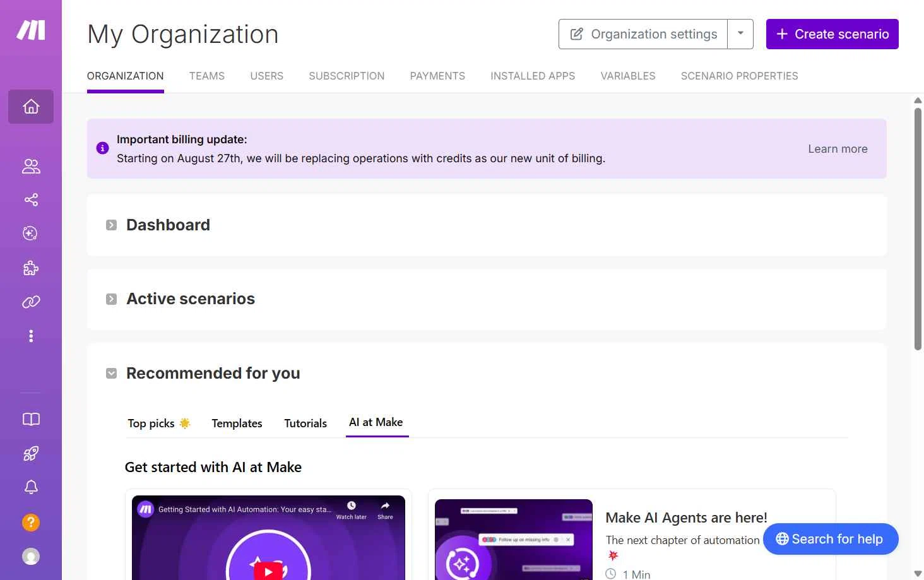Open the Connections chain-link icon in sidebar
This screenshot has height=580, width=924.
31,302
